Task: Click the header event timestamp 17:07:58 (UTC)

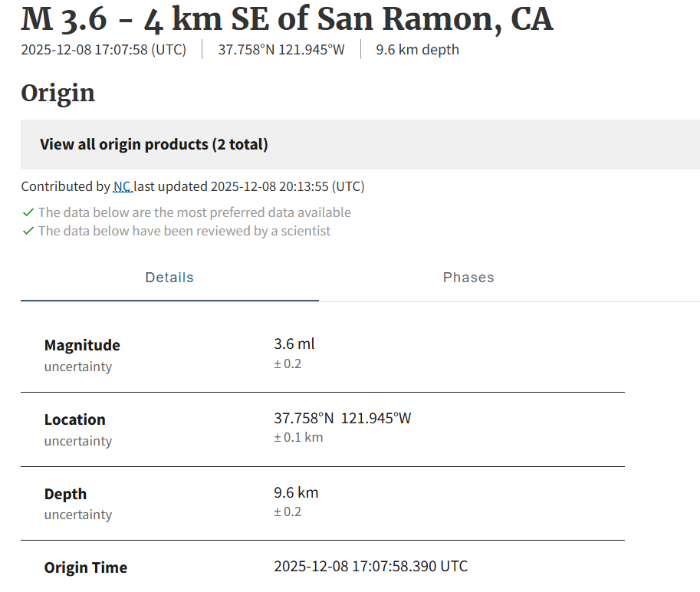Action: (x=104, y=50)
